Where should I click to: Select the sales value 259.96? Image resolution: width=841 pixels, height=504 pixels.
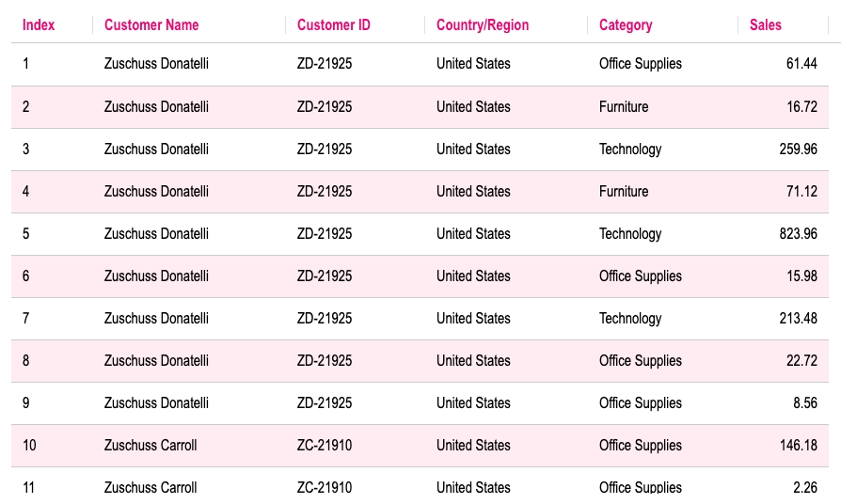point(798,150)
